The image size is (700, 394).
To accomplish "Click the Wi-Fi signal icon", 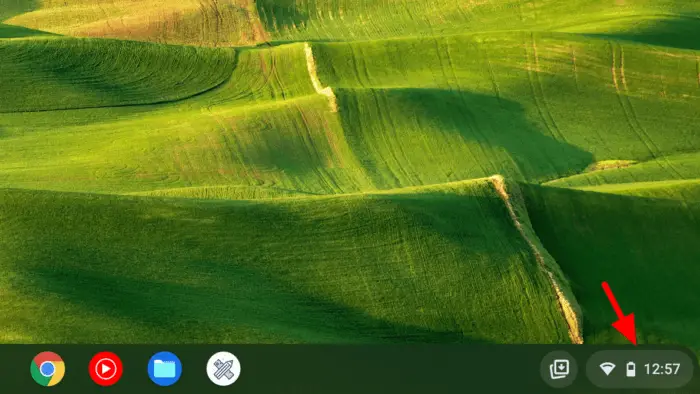I will click(x=607, y=369).
